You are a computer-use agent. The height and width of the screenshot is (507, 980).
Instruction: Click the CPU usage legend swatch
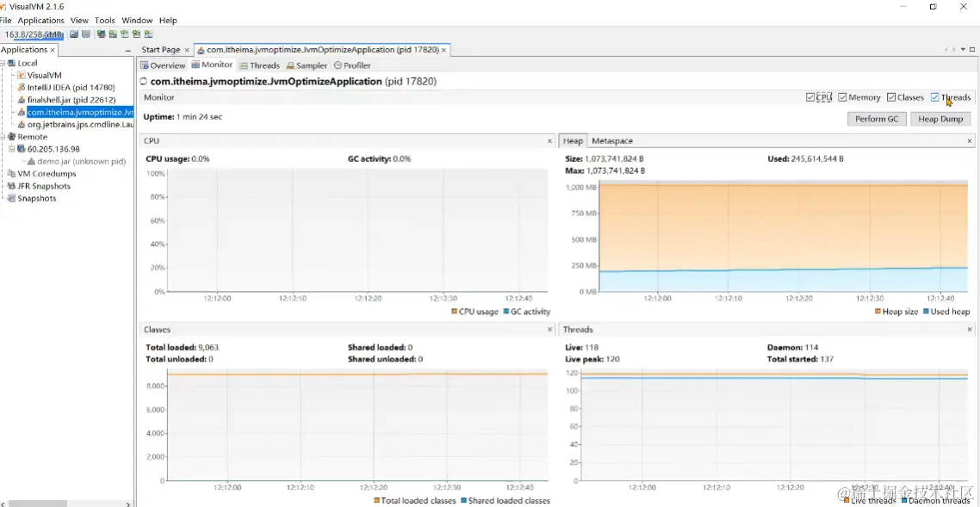455,312
